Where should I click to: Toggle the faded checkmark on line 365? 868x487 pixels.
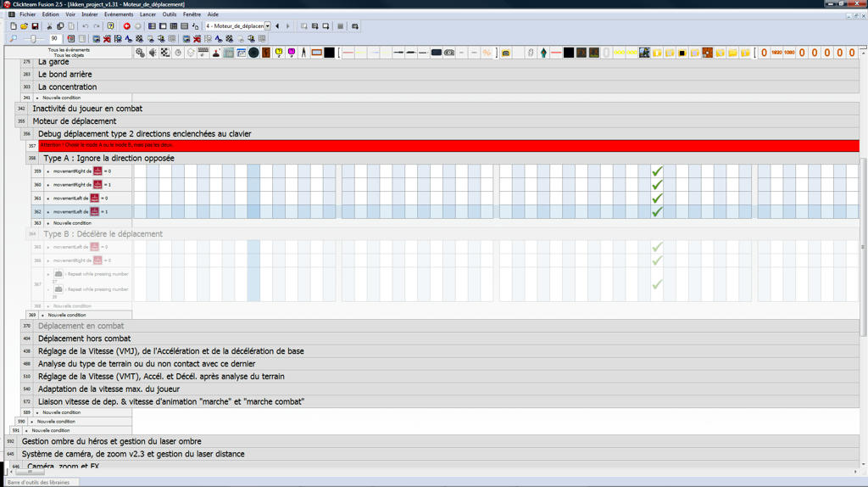pyautogui.click(x=657, y=247)
